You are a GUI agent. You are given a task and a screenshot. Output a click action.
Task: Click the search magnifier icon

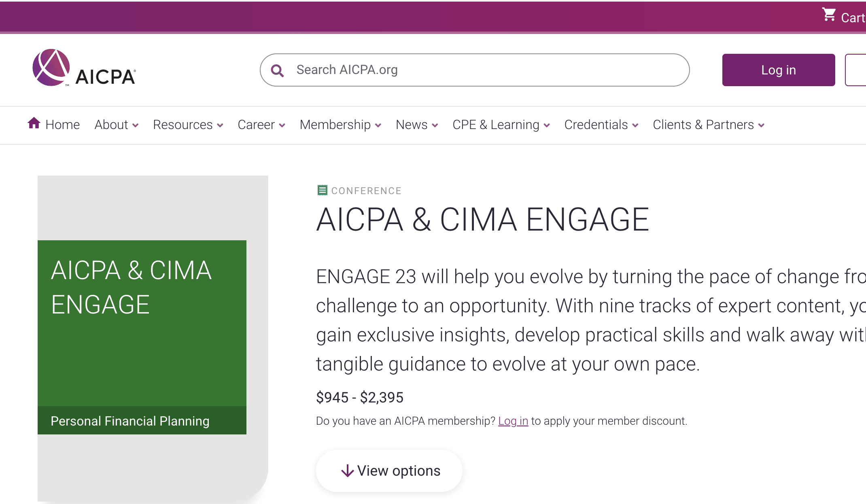click(x=277, y=70)
